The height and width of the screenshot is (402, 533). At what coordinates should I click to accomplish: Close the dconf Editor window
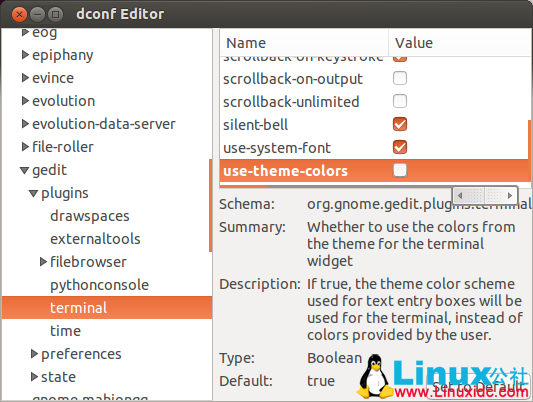(19, 14)
